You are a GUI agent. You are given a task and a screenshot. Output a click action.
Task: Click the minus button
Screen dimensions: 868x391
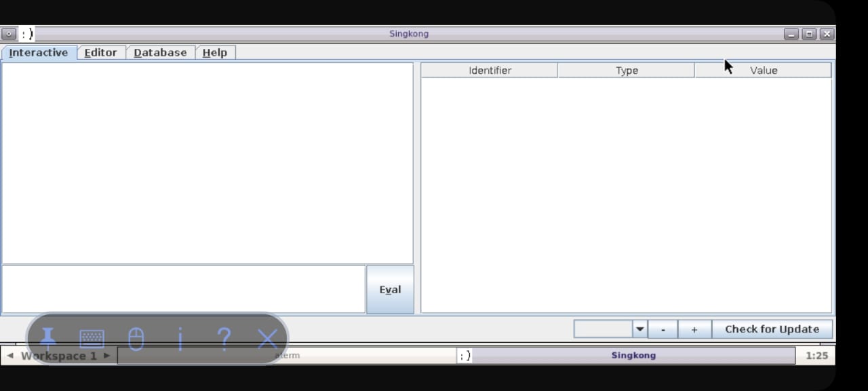663,329
